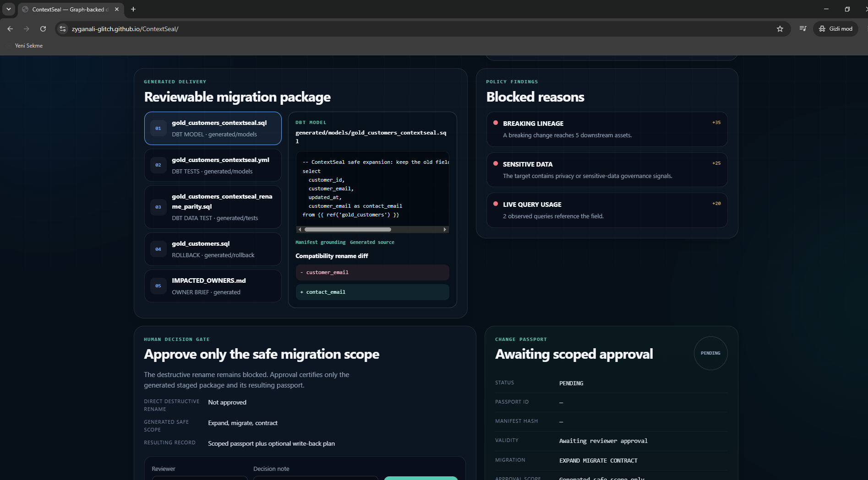Click the code block horizontal scrollbar thumb
Image resolution: width=868 pixels, height=480 pixels.
348,229
